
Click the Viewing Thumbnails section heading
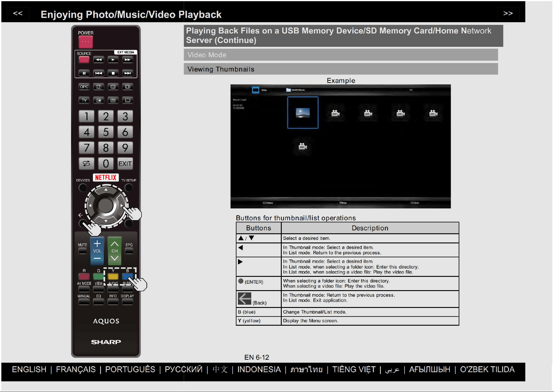pyautogui.click(x=341, y=69)
